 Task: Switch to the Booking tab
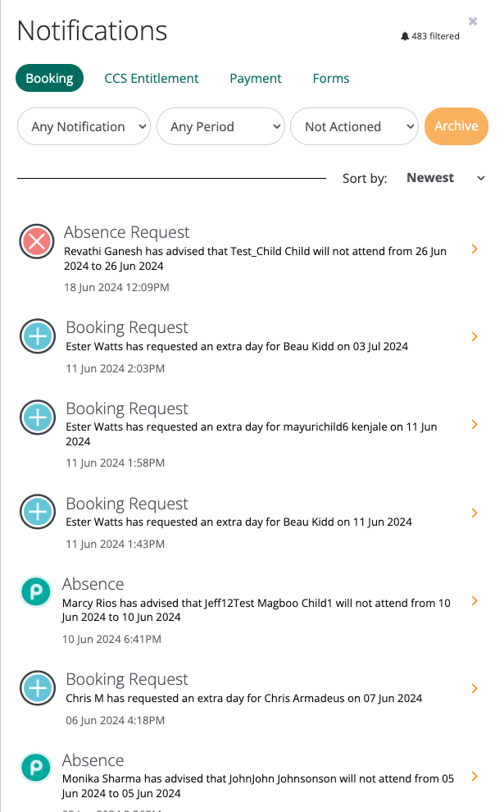(49, 78)
